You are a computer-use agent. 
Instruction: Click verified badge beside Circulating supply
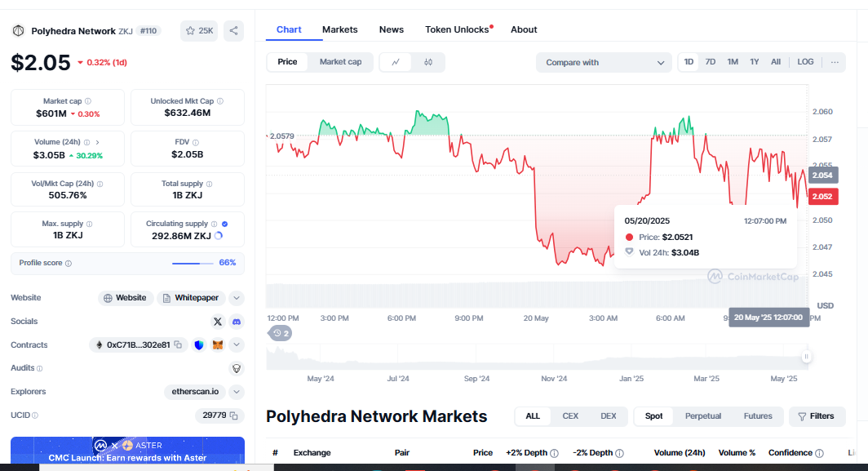point(225,224)
